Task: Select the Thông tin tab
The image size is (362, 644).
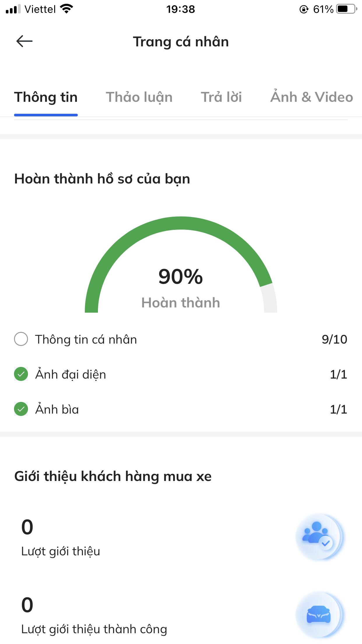Action: click(46, 97)
